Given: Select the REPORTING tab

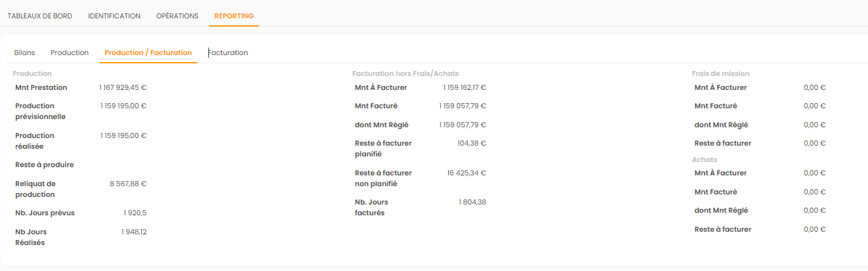Looking at the screenshot, I should pyautogui.click(x=234, y=16).
